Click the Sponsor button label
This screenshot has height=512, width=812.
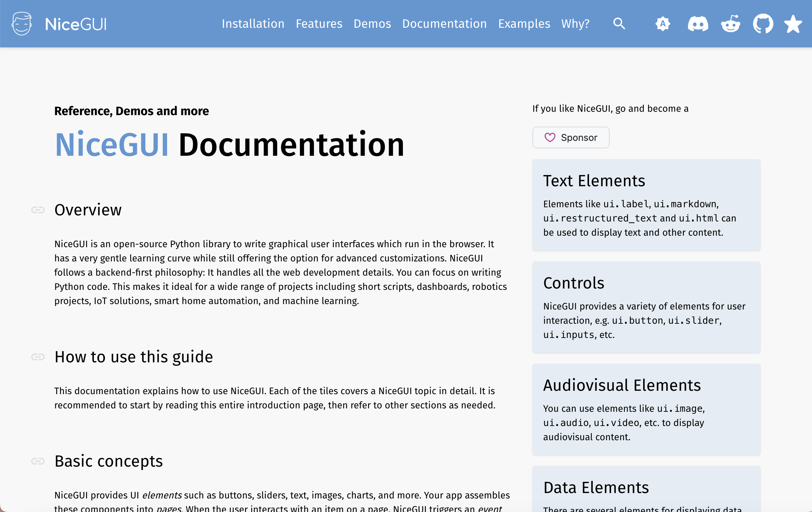[x=579, y=137]
